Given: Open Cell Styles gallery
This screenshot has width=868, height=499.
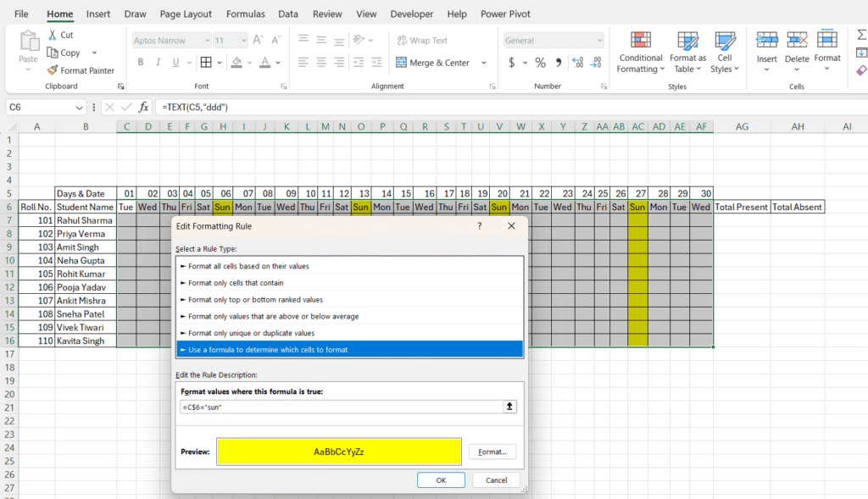Looking at the screenshot, I should point(725,53).
